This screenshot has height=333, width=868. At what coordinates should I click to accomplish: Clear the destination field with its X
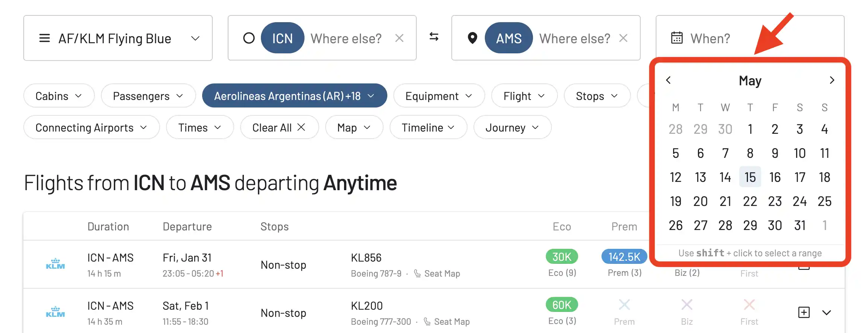pyautogui.click(x=623, y=38)
